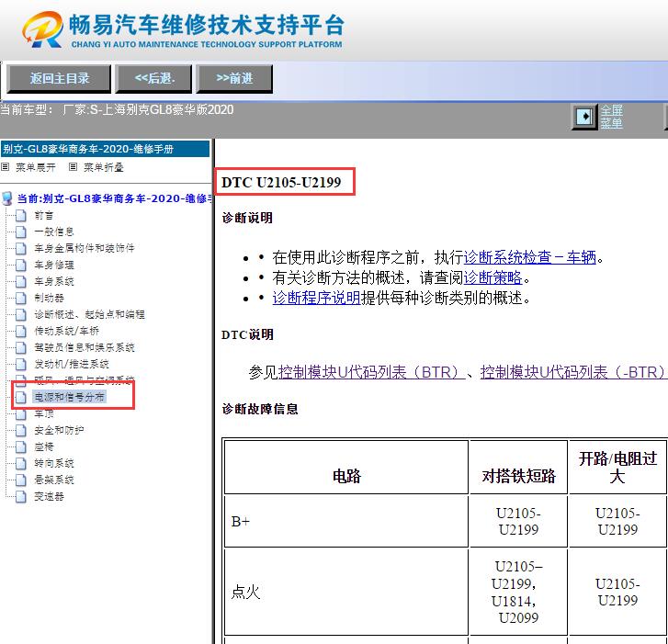Open the 控制模块U代码列表（BTR）link

(x=371, y=372)
